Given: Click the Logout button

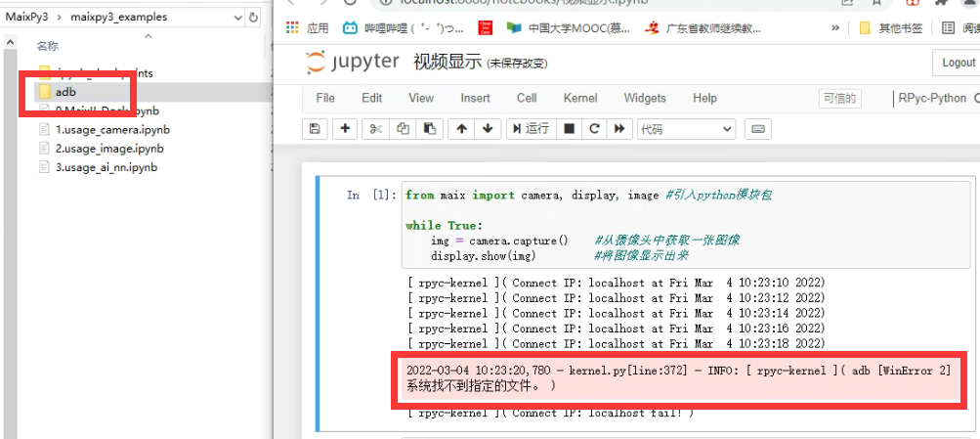Looking at the screenshot, I should click(958, 63).
